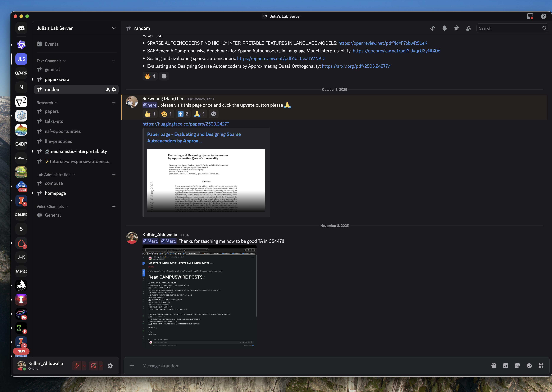Open the MRiC server

point(21,272)
